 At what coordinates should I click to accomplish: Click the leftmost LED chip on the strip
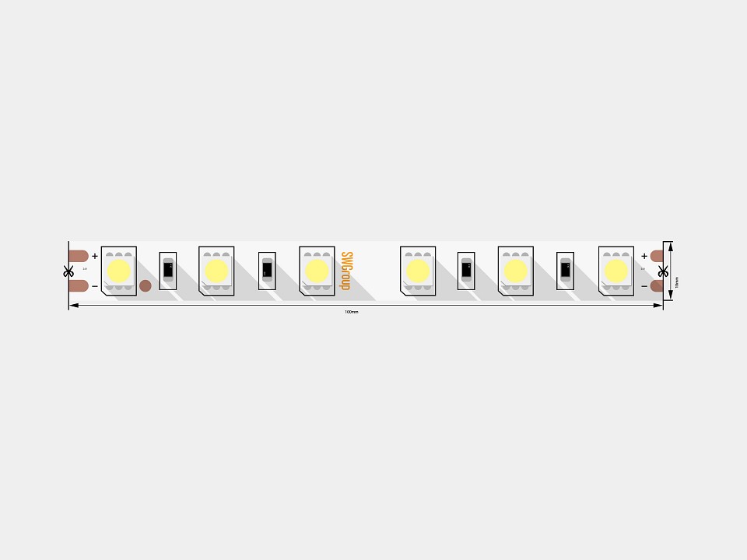(119, 271)
